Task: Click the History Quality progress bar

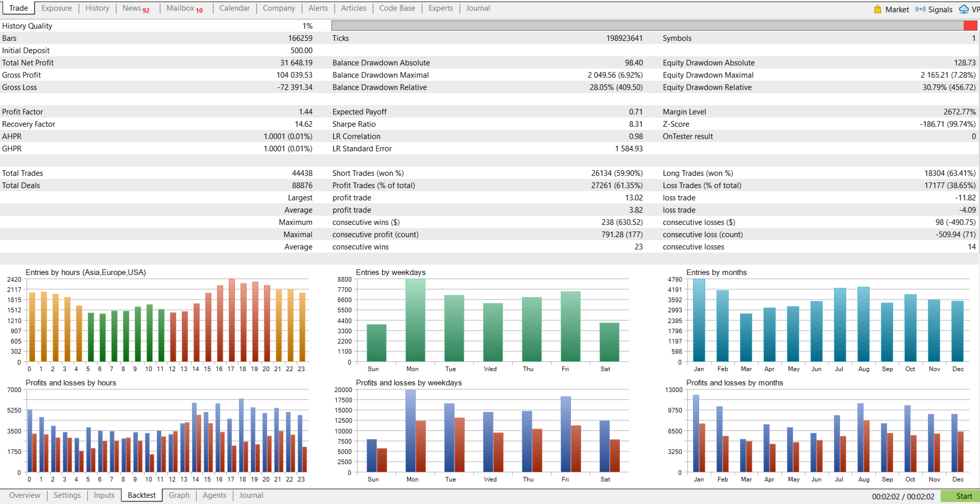Action: [x=654, y=26]
